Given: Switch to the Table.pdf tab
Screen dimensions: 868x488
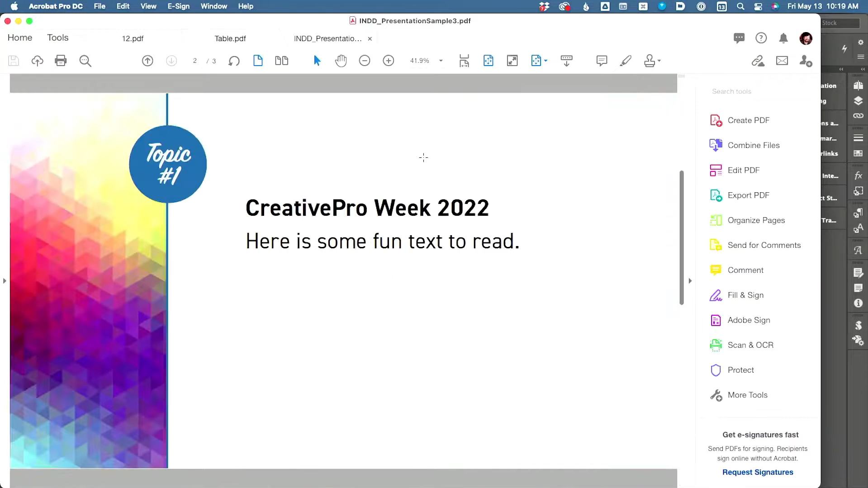Looking at the screenshot, I should [x=230, y=38].
